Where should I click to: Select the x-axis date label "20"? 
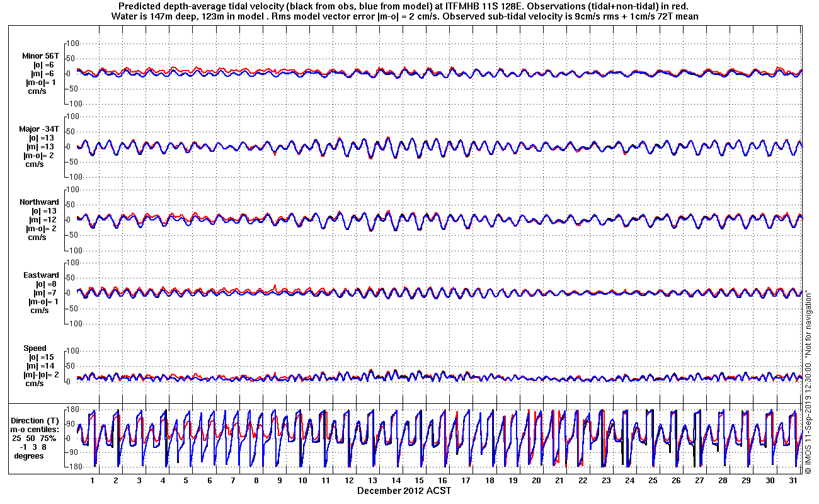[x=535, y=480]
